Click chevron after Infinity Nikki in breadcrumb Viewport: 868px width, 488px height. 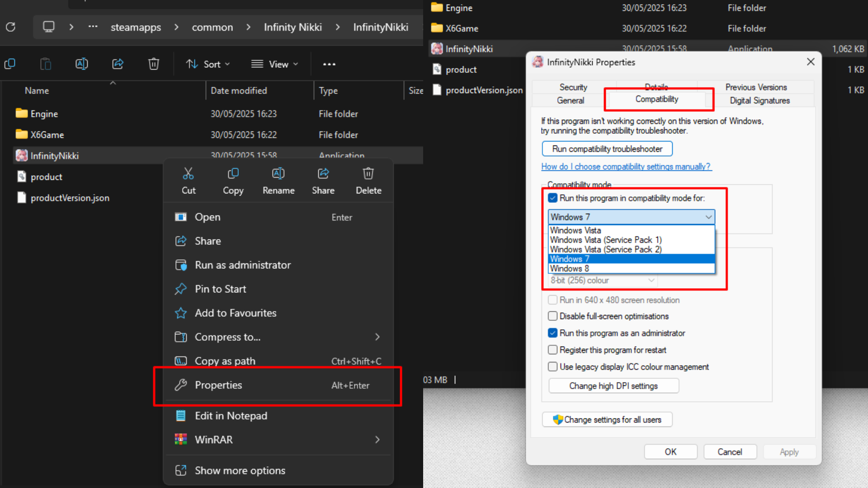click(x=338, y=27)
